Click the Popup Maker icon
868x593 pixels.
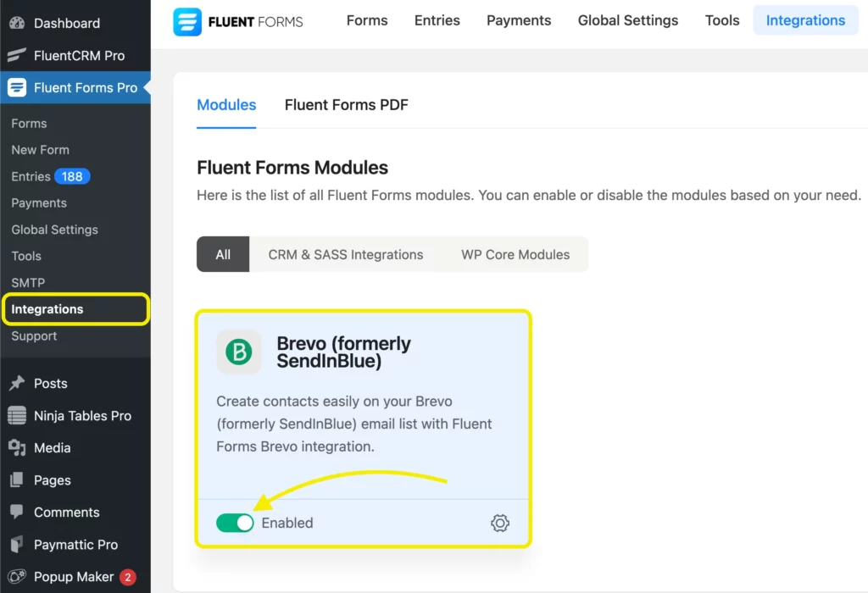click(17, 576)
